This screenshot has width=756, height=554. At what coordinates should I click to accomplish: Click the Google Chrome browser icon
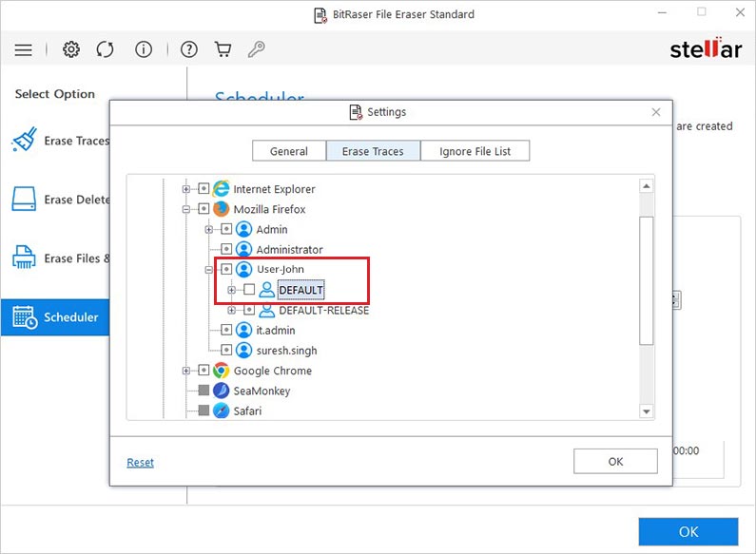(x=221, y=371)
